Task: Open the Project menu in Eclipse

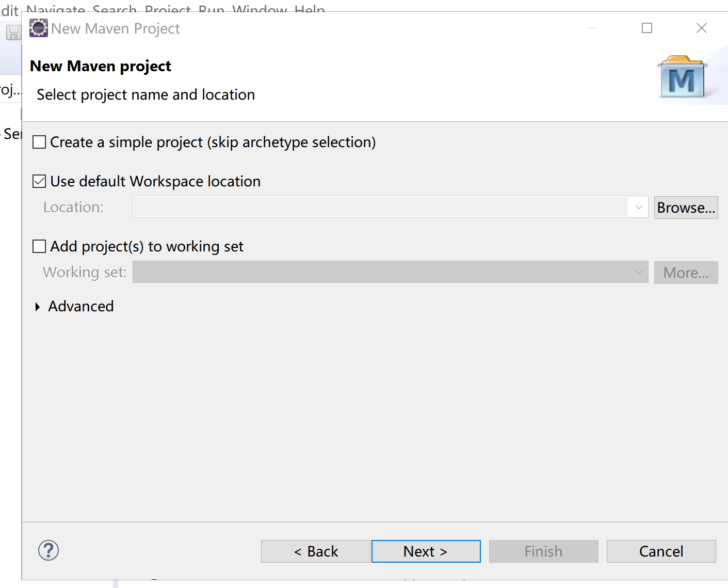Action: [x=168, y=9]
